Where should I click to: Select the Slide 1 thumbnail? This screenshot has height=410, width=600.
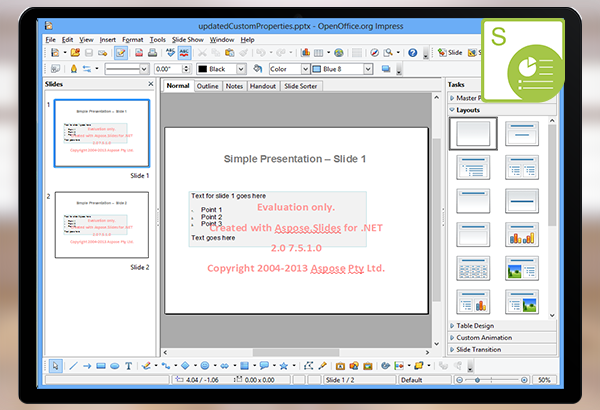(x=102, y=133)
